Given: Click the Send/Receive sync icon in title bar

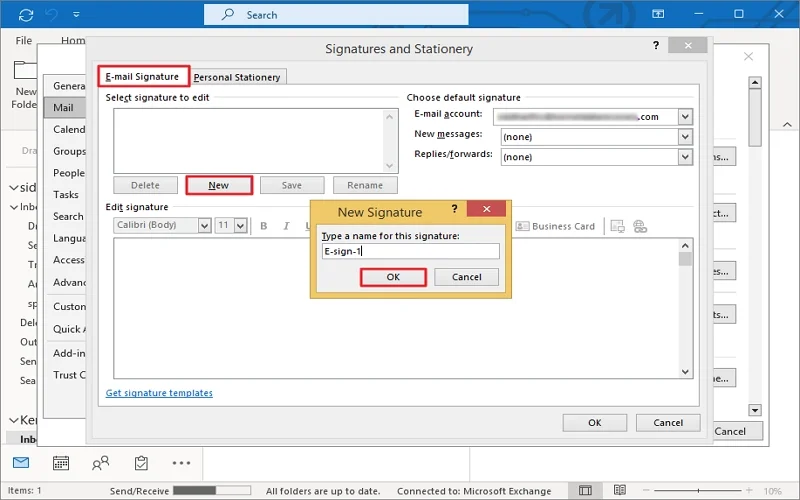Looking at the screenshot, I should pyautogui.click(x=24, y=15).
